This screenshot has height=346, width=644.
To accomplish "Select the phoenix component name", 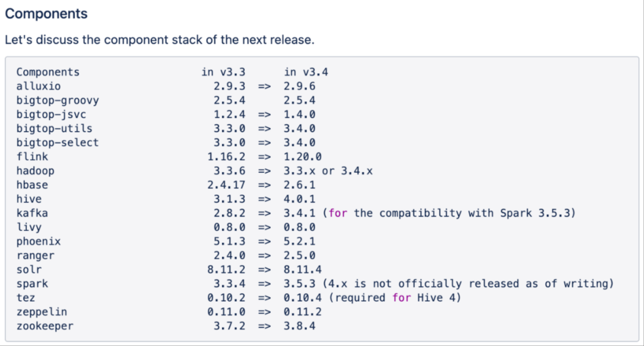I will pyautogui.click(x=39, y=241).
